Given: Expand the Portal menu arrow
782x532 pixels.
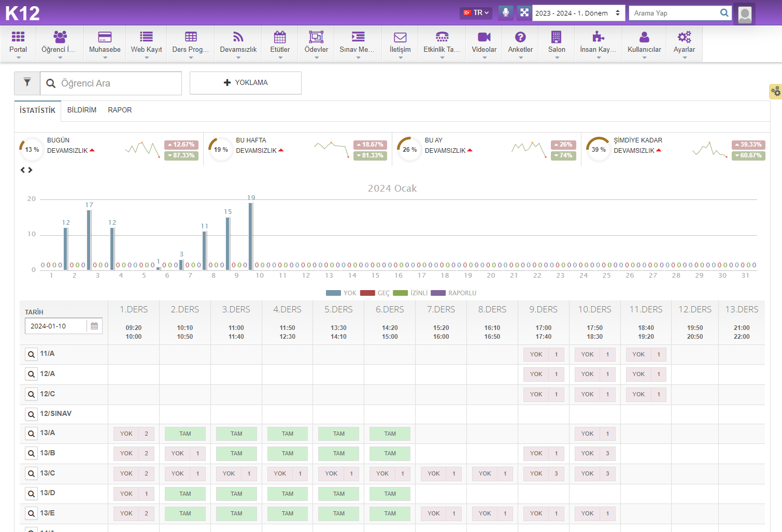Looking at the screenshot, I should coord(18,57).
